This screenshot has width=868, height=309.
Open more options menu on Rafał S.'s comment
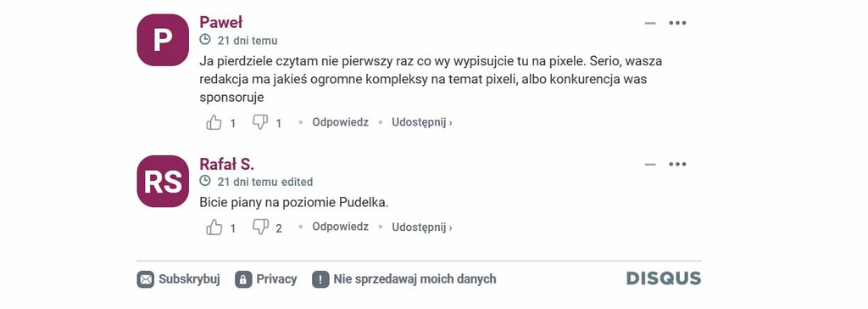click(x=677, y=164)
